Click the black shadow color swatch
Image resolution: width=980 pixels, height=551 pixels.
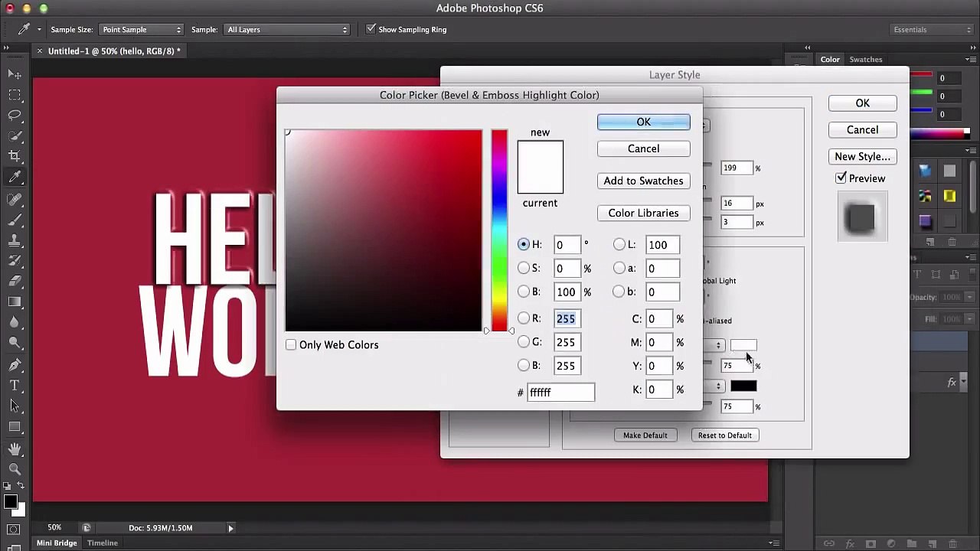pyautogui.click(x=743, y=386)
